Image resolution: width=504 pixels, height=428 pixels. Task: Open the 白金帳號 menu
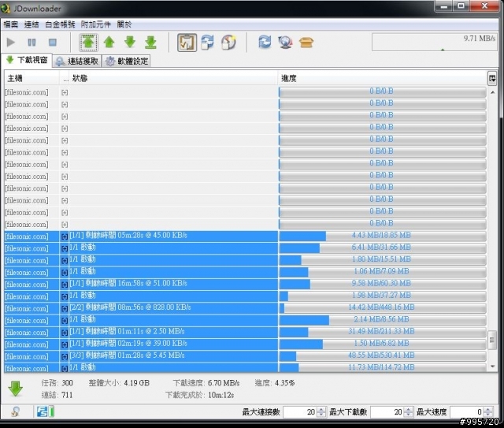coord(60,24)
